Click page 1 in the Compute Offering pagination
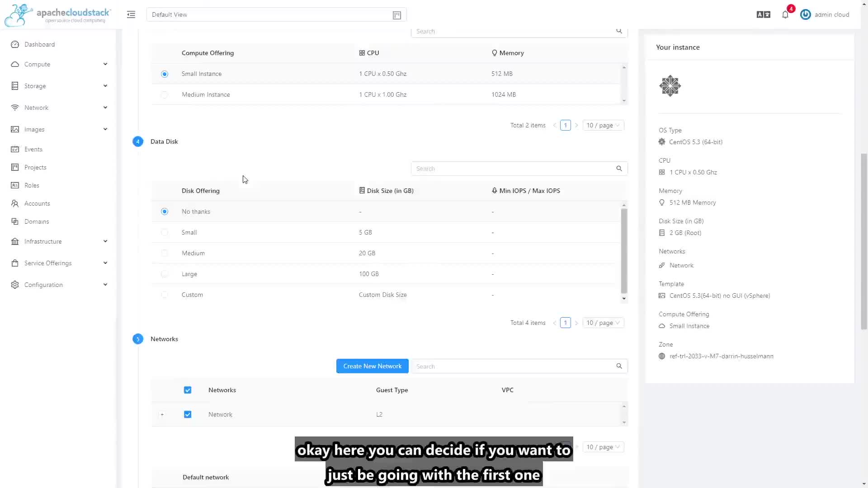The width and height of the screenshot is (868, 488). point(565,125)
